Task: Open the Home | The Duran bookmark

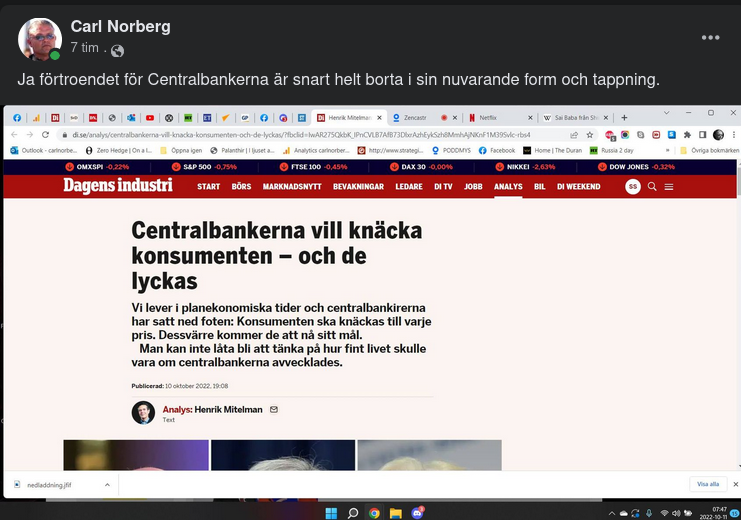Action: coord(552,150)
